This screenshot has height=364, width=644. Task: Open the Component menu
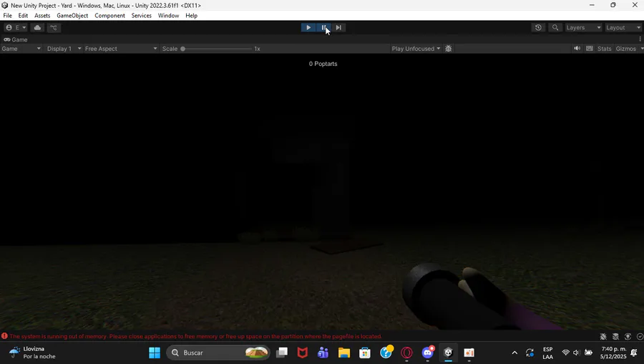109,16
